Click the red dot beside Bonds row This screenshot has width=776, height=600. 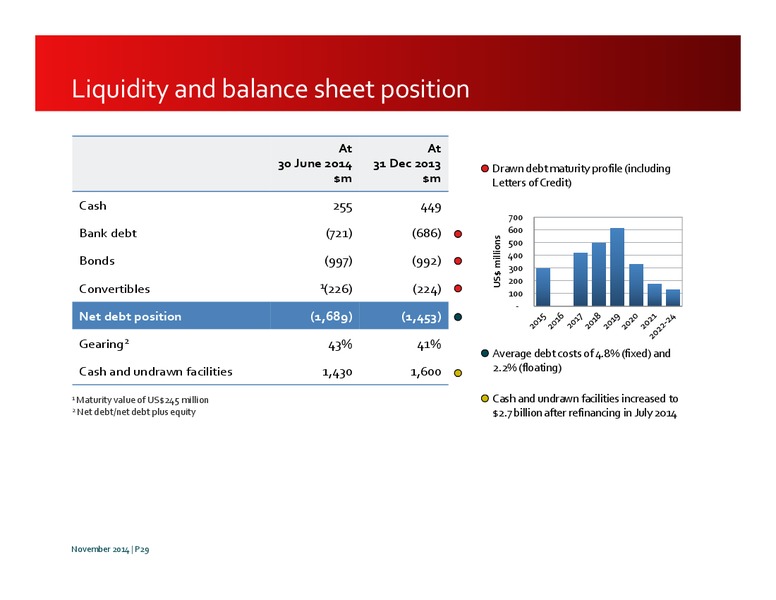(458, 261)
